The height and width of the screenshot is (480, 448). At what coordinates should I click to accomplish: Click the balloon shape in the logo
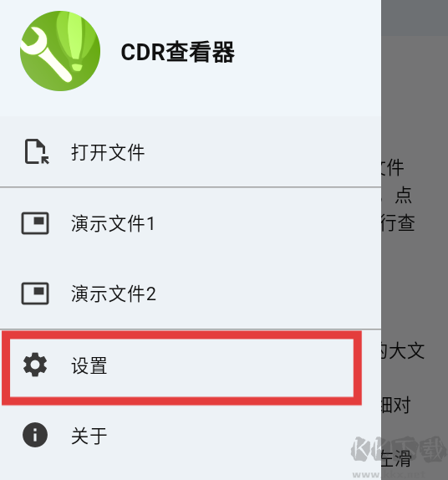[74, 41]
